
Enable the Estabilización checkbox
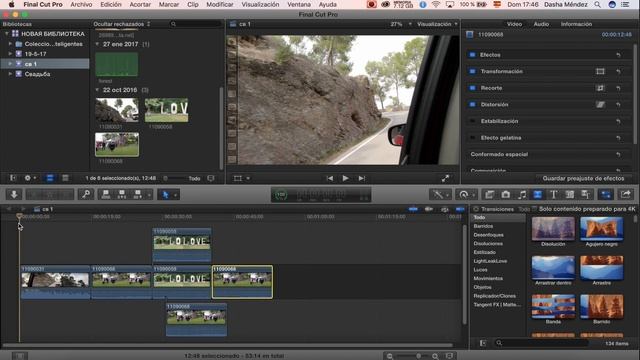[472, 121]
